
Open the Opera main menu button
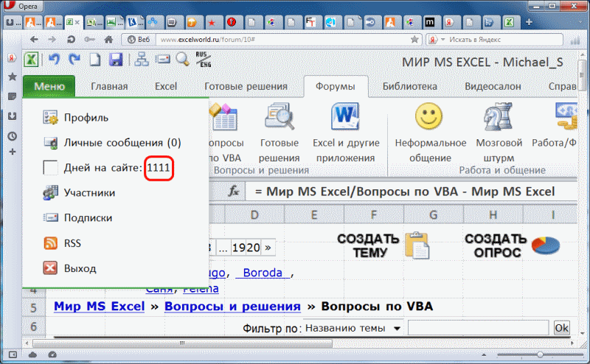(22, 6)
